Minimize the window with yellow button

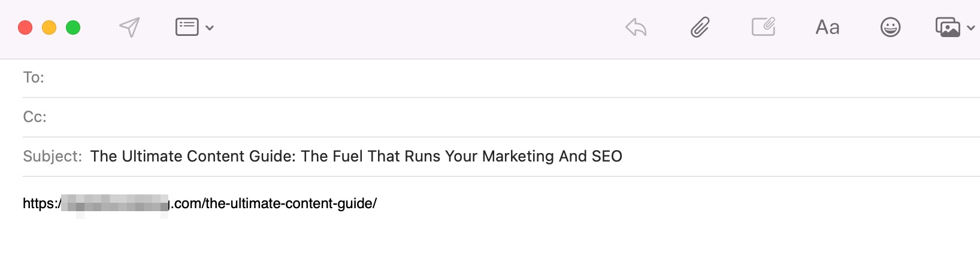(x=49, y=28)
